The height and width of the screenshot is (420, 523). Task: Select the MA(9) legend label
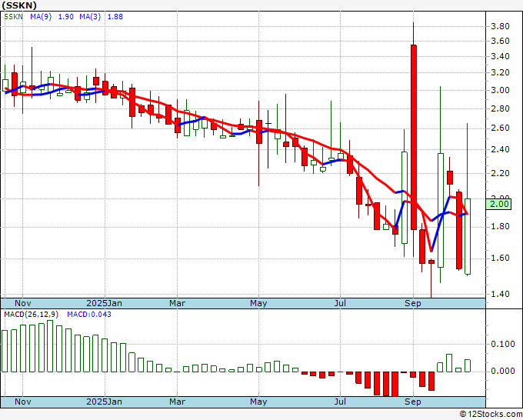tap(41, 17)
